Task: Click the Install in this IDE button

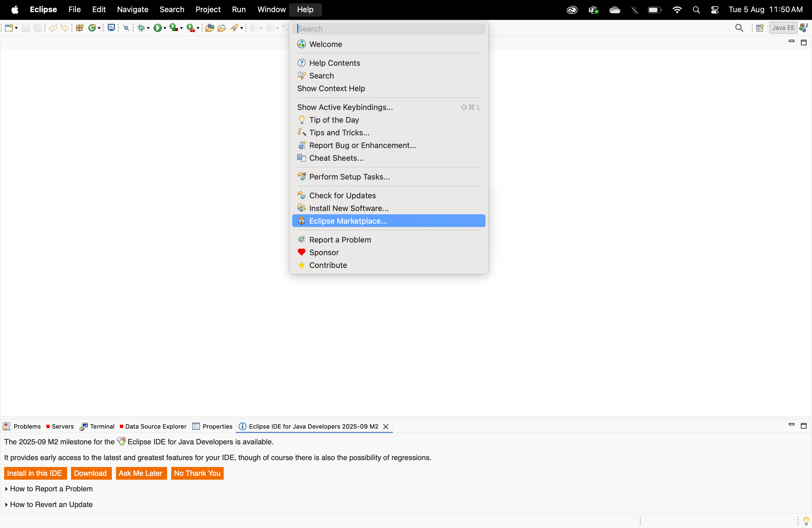Action: tap(35, 473)
